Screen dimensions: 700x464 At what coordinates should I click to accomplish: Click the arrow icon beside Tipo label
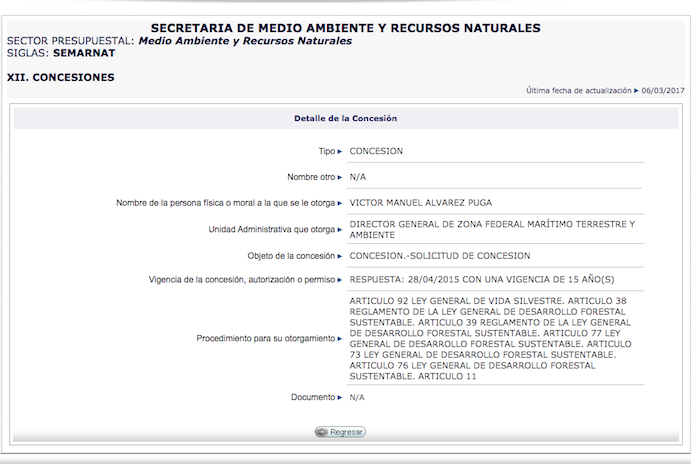pyautogui.click(x=340, y=151)
